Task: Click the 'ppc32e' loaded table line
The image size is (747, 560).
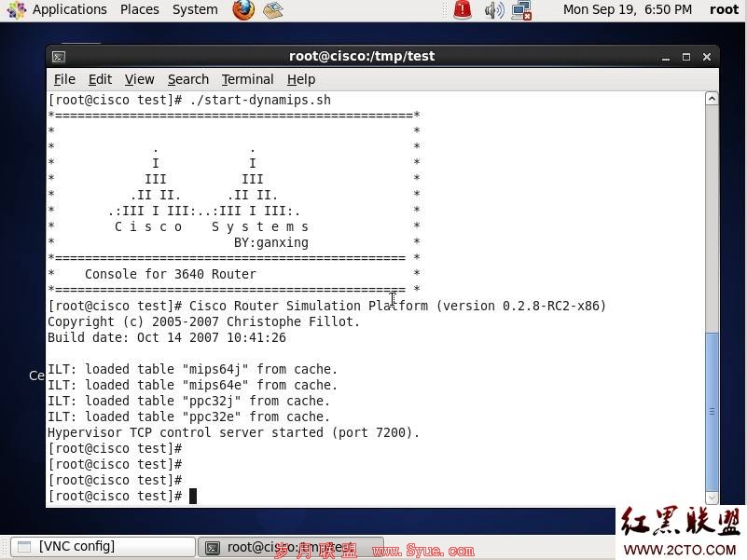Action: pos(188,417)
